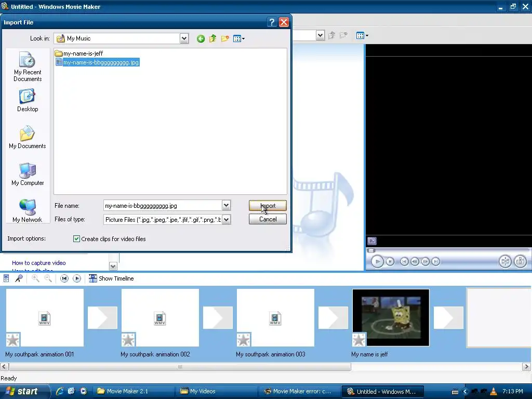Click the preview seek bar slider

coord(371,251)
